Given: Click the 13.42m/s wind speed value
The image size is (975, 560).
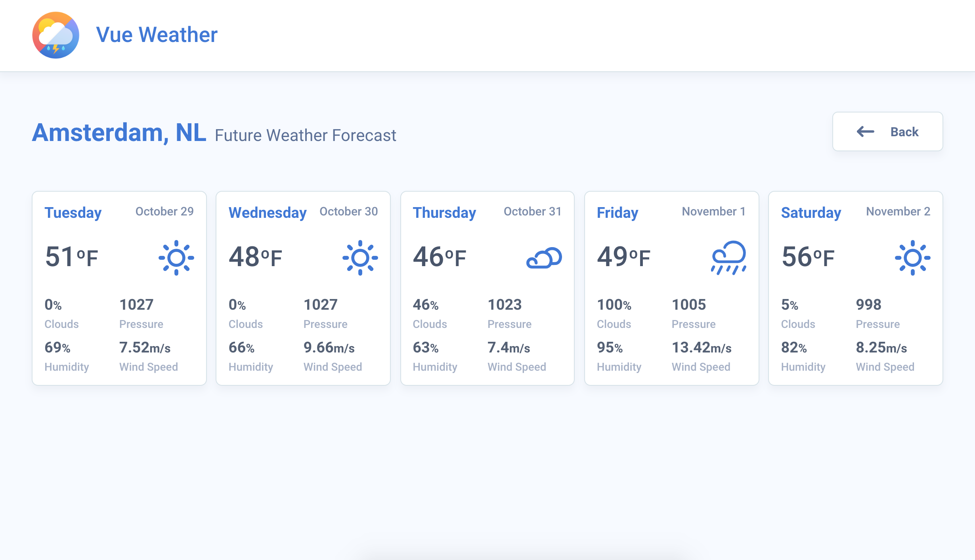Looking at the screenshot, I should pyautogui.click(x=701, y=347).
